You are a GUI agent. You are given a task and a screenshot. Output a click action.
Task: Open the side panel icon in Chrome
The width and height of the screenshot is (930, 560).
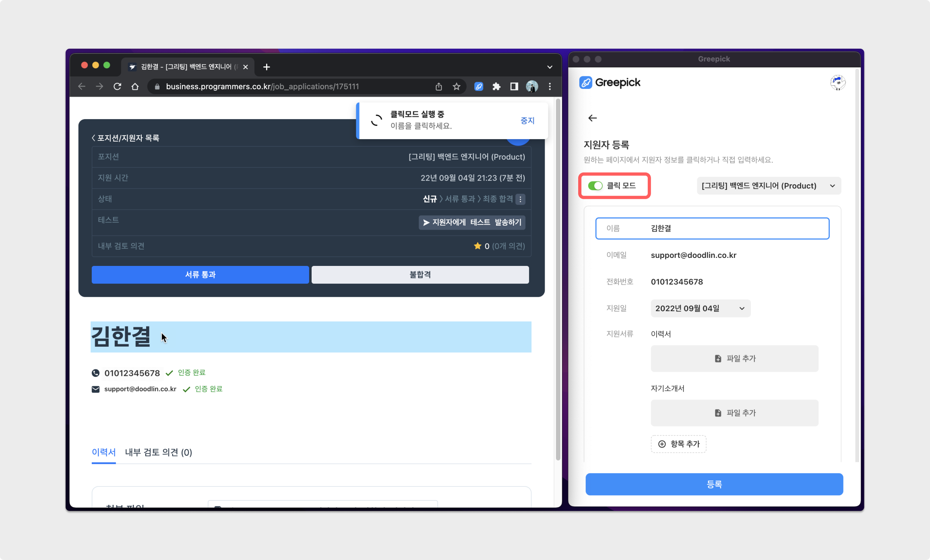[514, 86]
